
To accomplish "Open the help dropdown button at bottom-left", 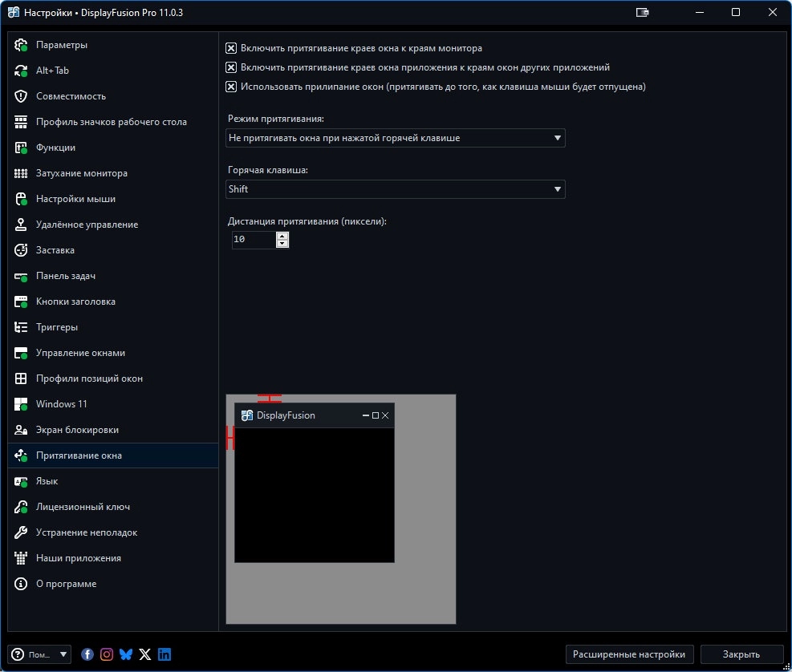I will coord(39,654).
